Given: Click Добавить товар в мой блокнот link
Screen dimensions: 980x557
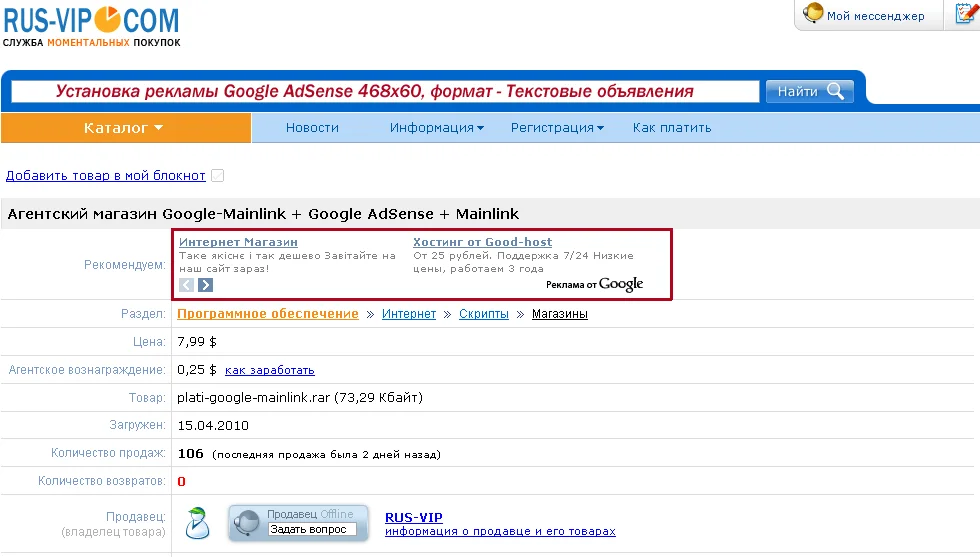Looking at the screenshot, I should point(106,176).
